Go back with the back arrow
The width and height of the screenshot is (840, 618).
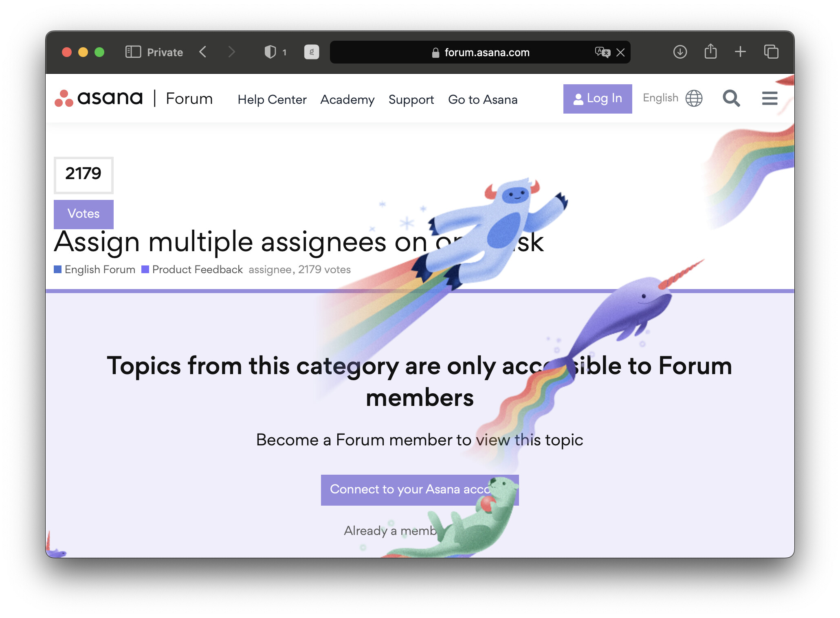click(203, 52)
